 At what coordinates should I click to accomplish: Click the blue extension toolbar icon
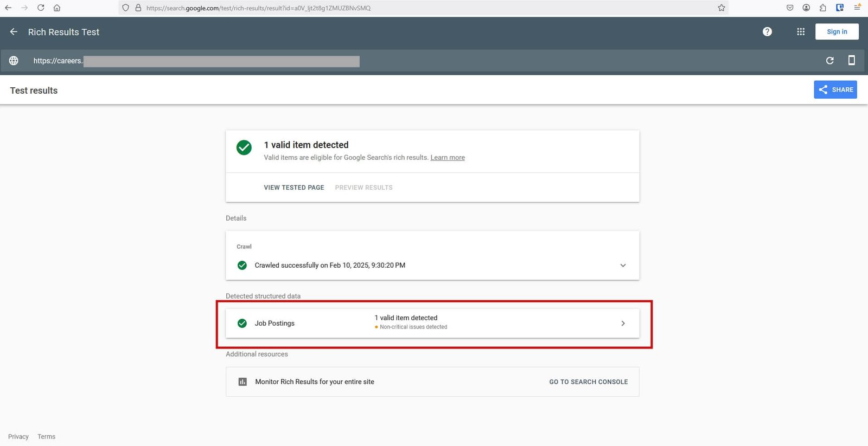point(840,8)
